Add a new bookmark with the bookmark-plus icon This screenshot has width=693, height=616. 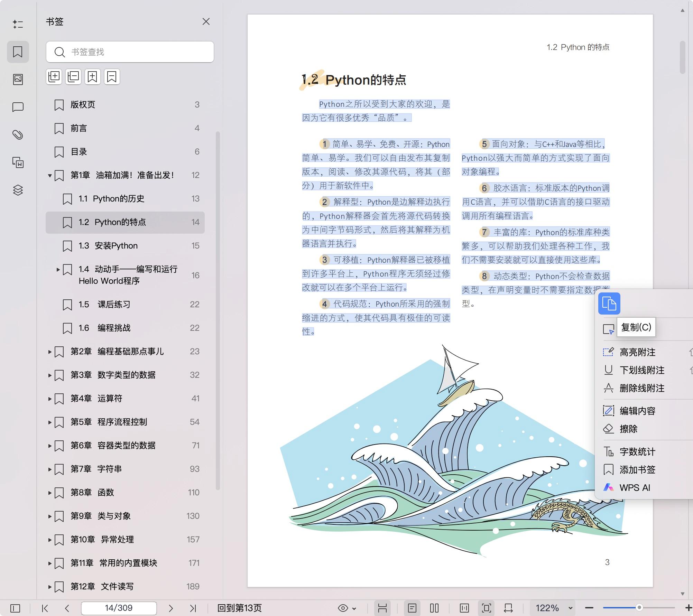click(92, 76)
